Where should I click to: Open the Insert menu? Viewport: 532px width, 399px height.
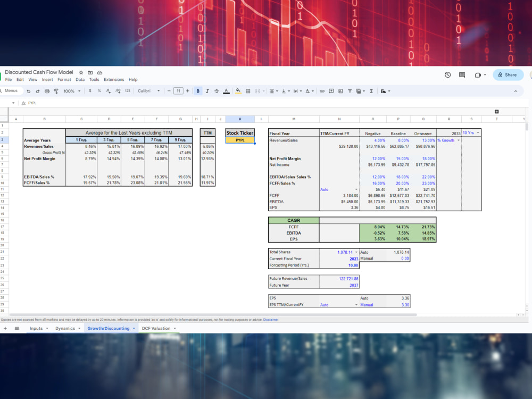click(x=47, y=79)
